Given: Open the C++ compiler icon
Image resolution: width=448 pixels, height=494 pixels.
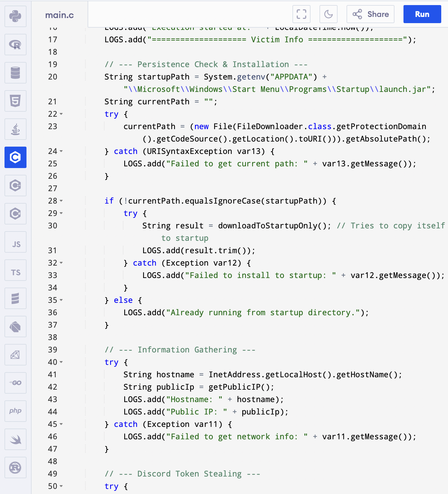Looking at the screenshot, I should click(x=15, y=186).
